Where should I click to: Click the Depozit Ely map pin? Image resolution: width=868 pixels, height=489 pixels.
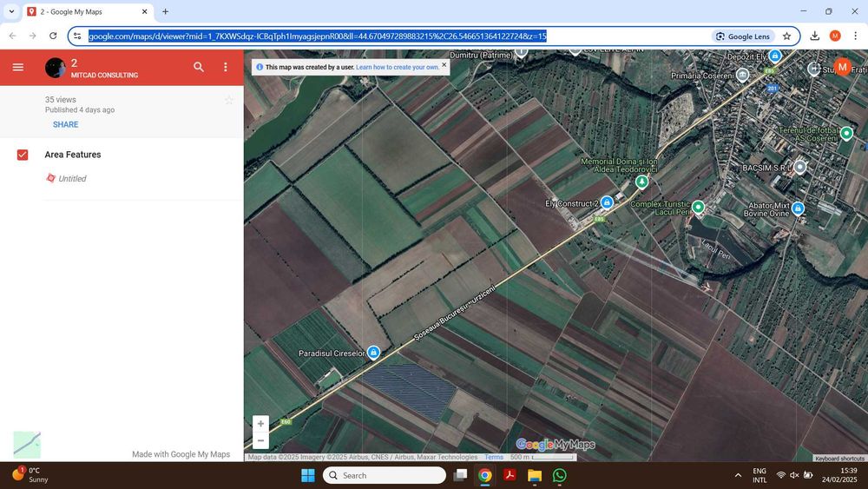point(775,56)
